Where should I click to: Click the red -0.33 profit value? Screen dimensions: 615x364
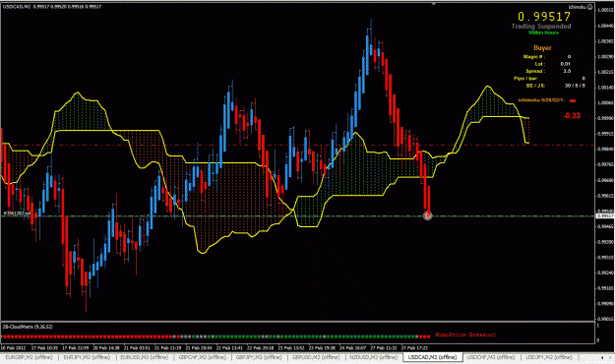click(572, 116)
